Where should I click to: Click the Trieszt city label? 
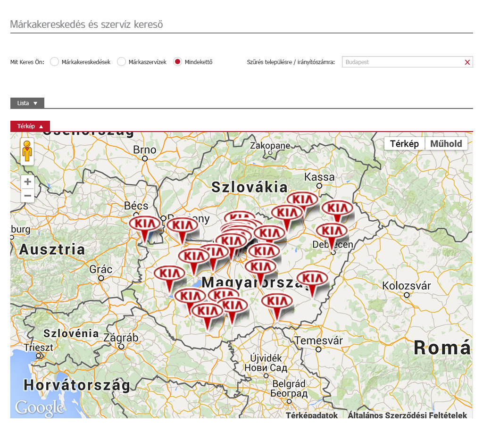[39, 347]
